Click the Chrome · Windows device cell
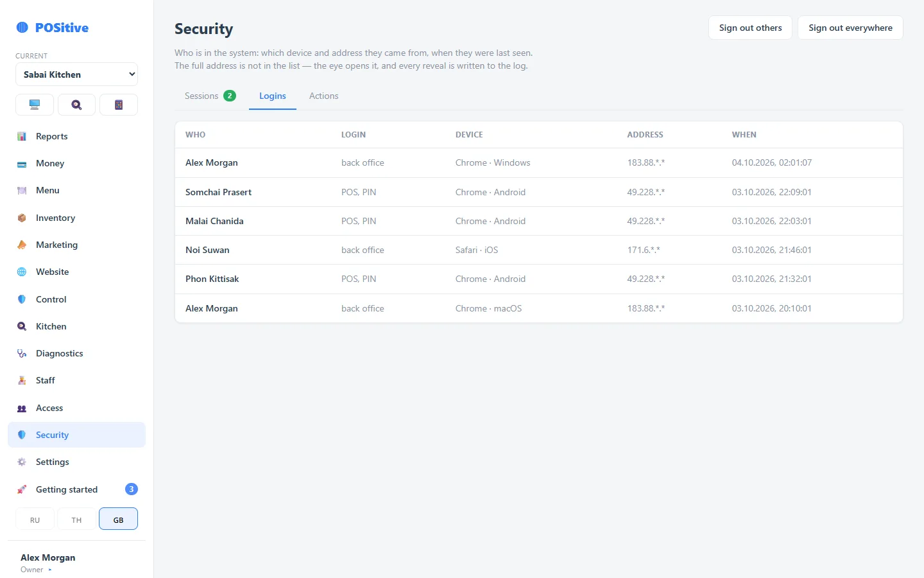 (x=493, y=162)
